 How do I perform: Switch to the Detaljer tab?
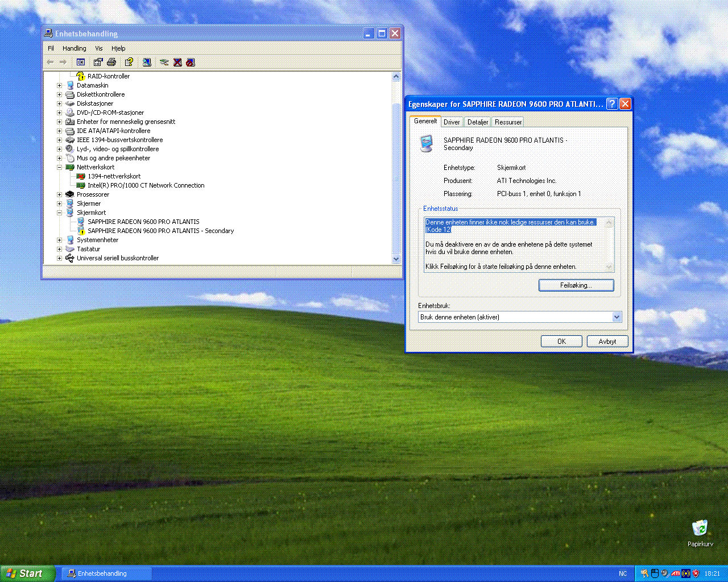(x=478, y=122)
